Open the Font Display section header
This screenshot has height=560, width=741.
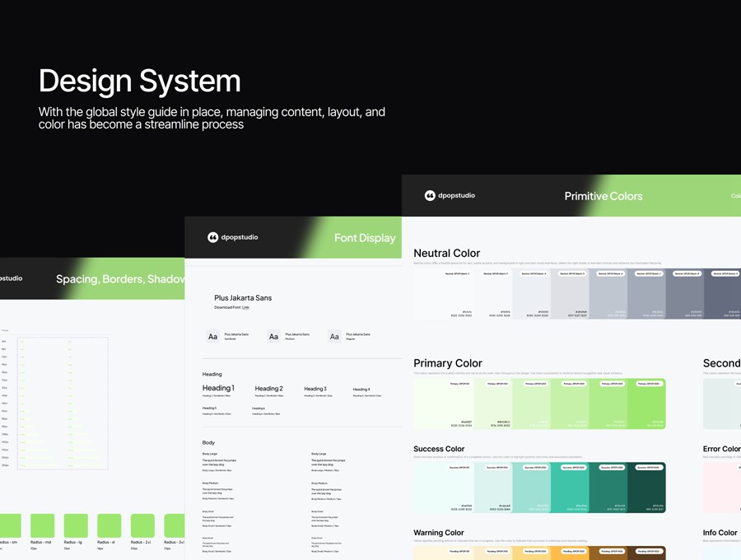point(365,237)
